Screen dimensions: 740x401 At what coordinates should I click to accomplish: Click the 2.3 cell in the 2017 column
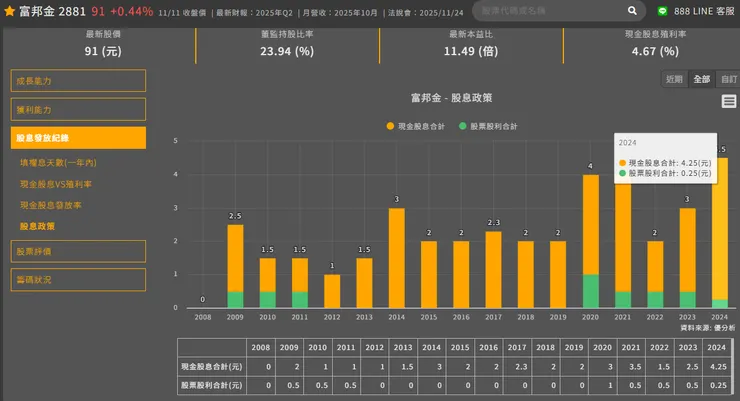[x=517, y=367]
